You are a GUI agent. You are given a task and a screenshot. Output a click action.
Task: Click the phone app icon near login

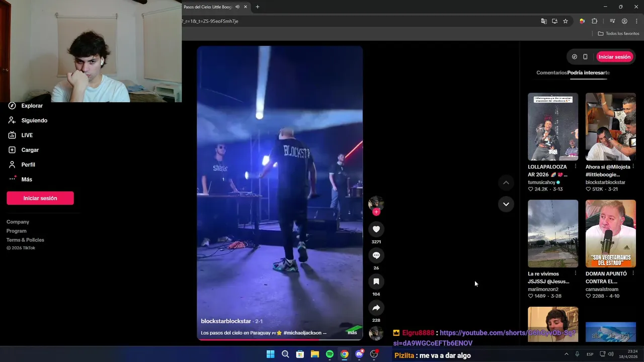tap(585, 57)
